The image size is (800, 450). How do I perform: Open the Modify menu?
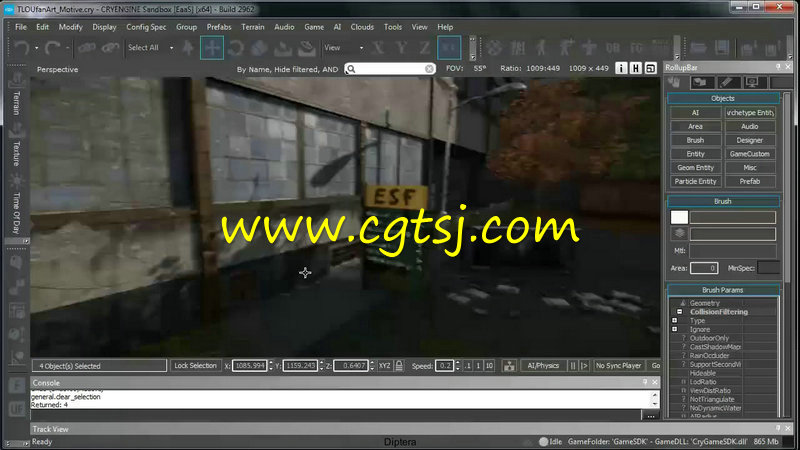[70, 27]
